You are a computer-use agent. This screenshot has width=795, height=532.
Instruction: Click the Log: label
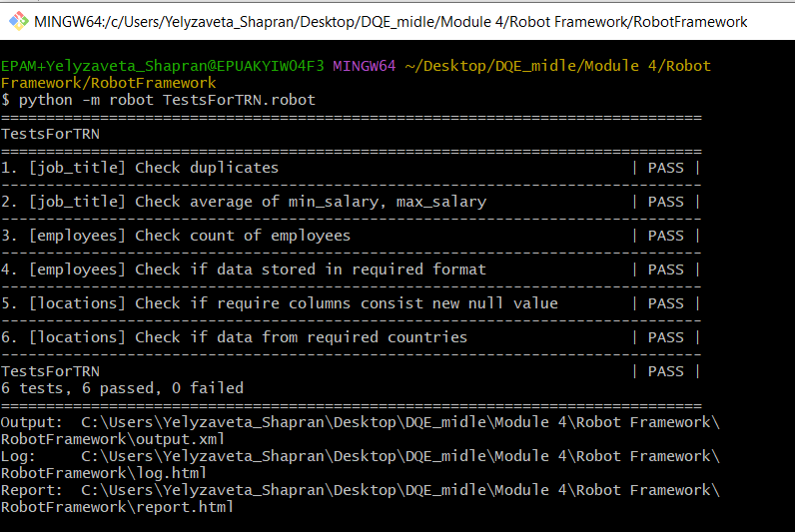18,456
